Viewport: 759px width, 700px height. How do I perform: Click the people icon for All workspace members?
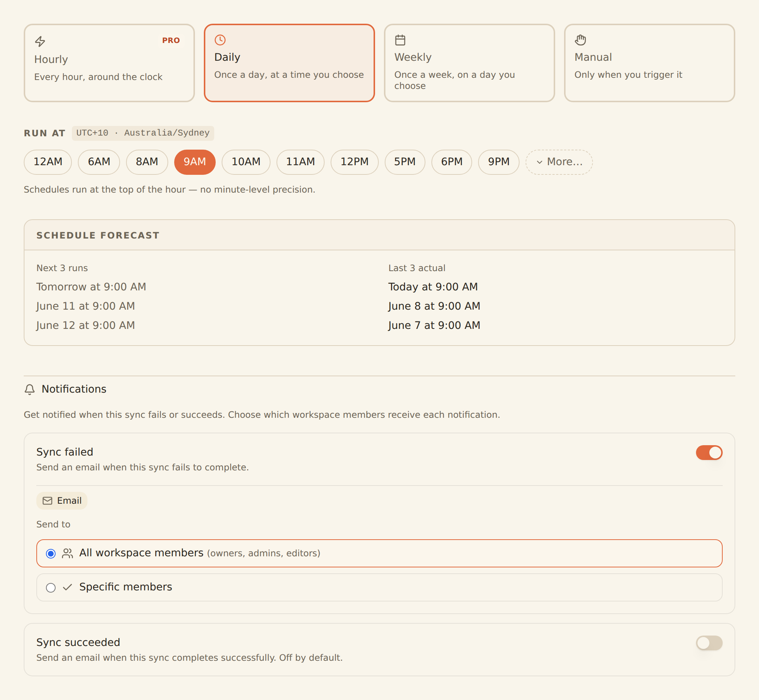click(67, 553)
